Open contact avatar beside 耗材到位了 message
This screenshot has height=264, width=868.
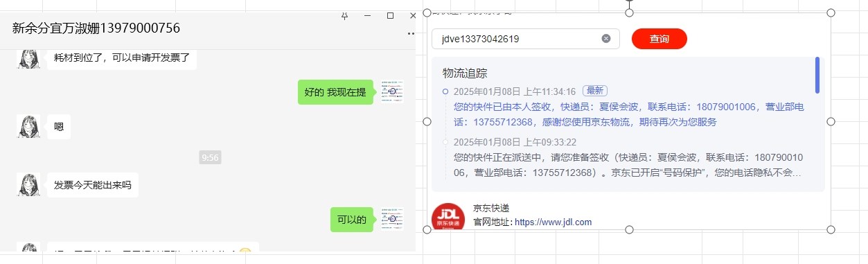point(28,58)
